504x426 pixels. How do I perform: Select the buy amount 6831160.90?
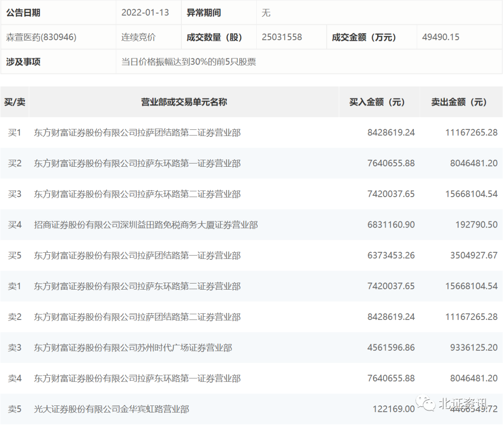click(391, 225)
